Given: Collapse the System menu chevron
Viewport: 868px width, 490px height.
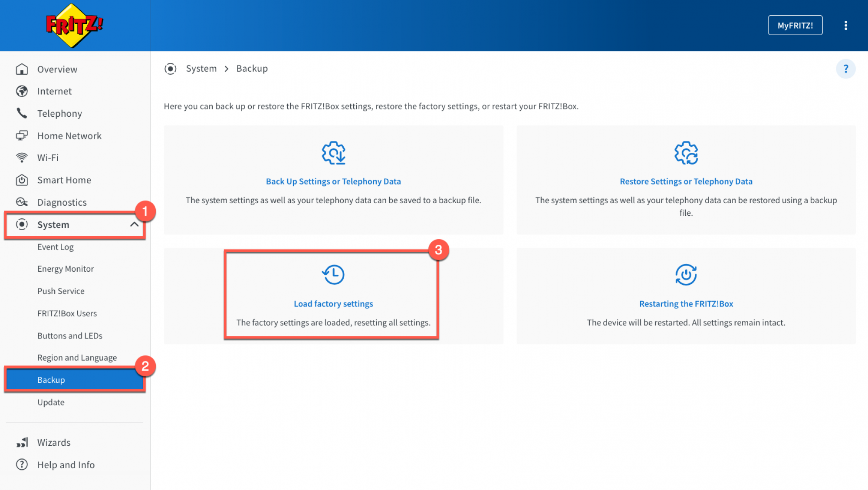Looking at the screenshot, I should click(x=134, y=224).
